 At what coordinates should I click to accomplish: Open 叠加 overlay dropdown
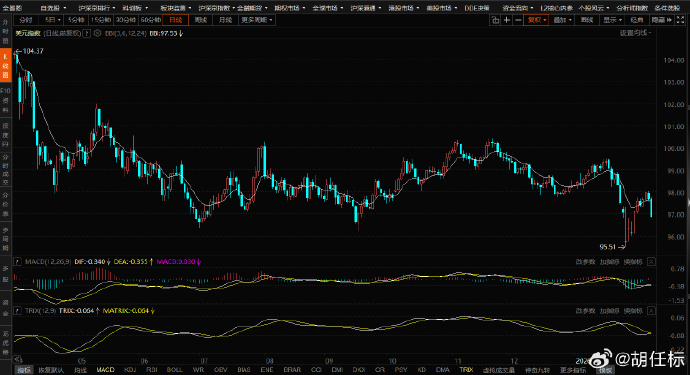coord(562,20)
